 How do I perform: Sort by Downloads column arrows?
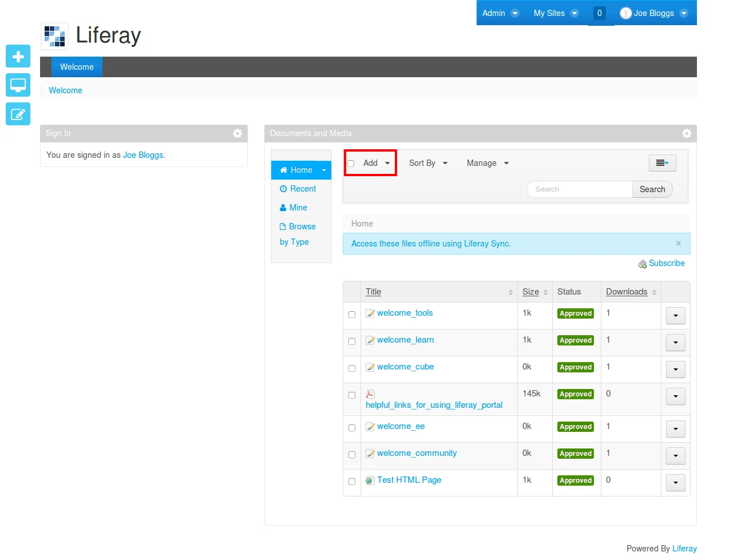(654, 292)
